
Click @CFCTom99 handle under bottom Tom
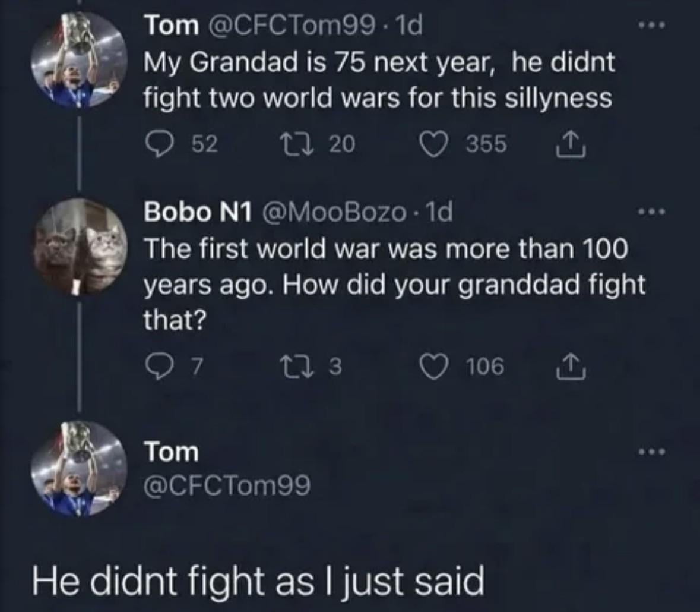coord(227,487)
